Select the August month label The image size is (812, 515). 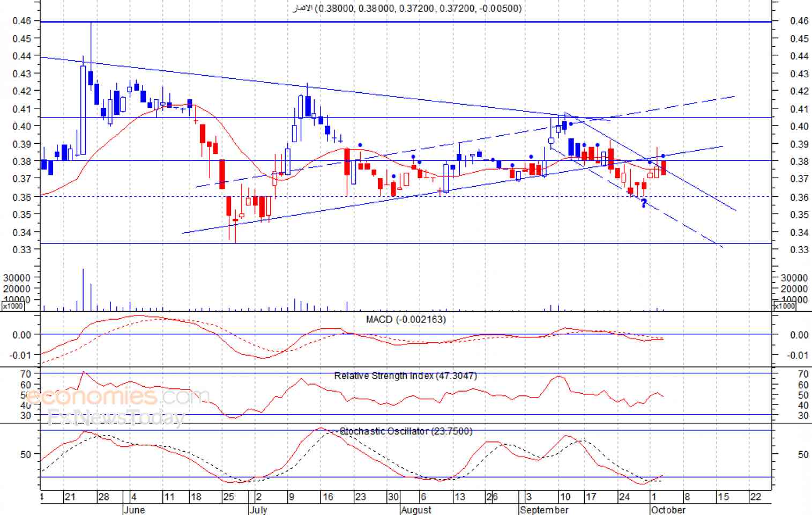[416, 510]
